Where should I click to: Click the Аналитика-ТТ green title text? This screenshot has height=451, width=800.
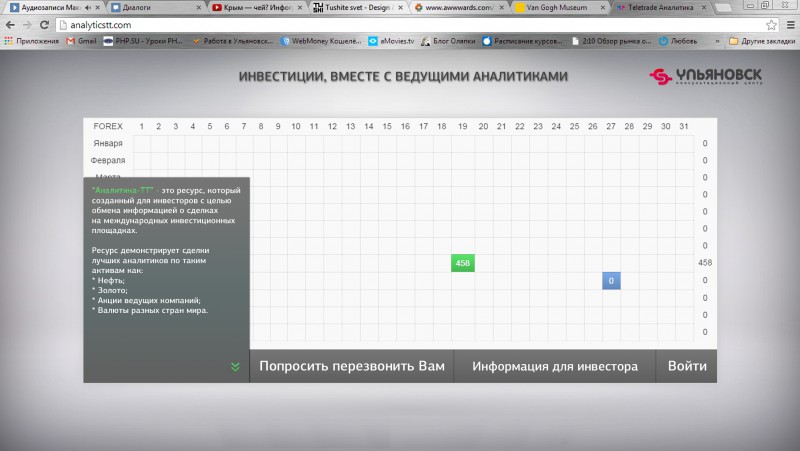point(122,190)
